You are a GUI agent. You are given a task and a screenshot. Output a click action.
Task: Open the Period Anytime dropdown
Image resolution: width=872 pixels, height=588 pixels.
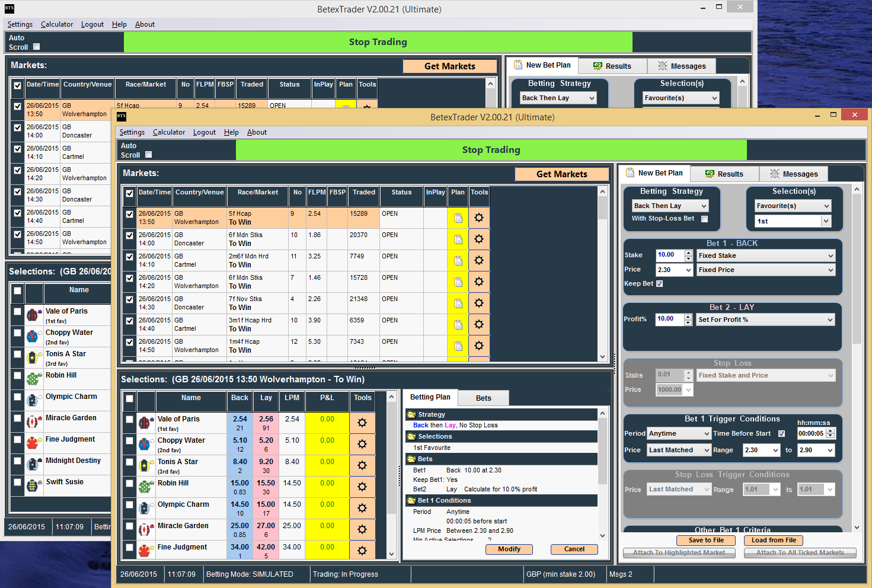(679, 433)
